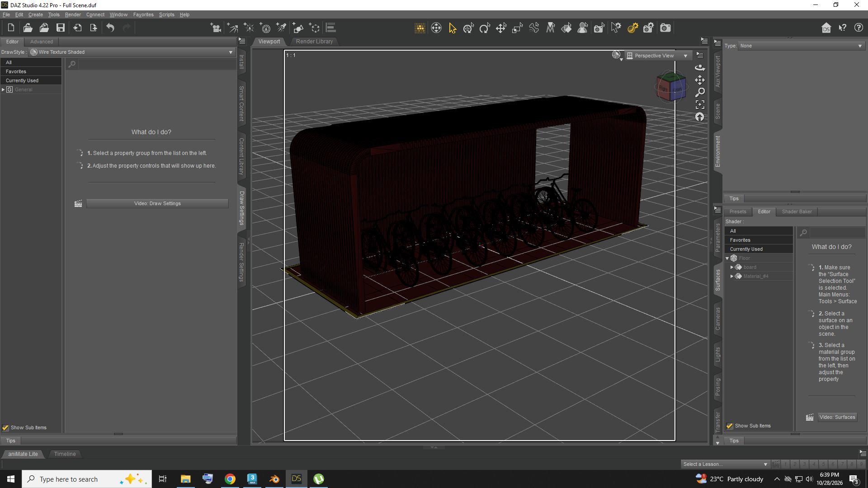
Task: Select the Rotate tool icon
Action: click(485, 28)
